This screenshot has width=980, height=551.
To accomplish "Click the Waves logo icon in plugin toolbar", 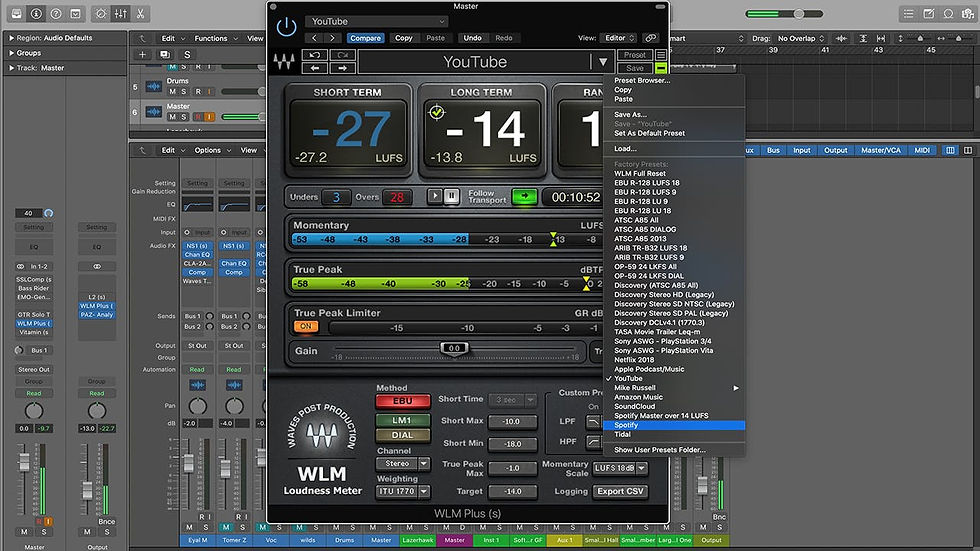I will point(284,61).
